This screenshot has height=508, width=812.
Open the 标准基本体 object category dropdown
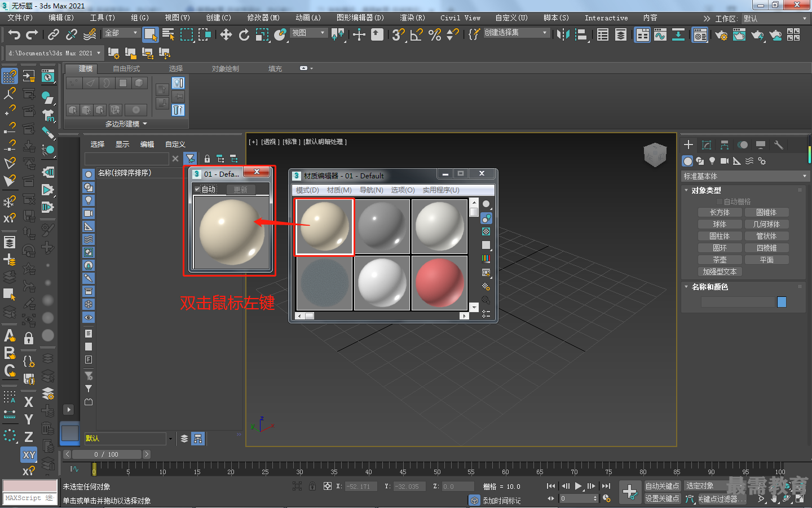[745, 177]
